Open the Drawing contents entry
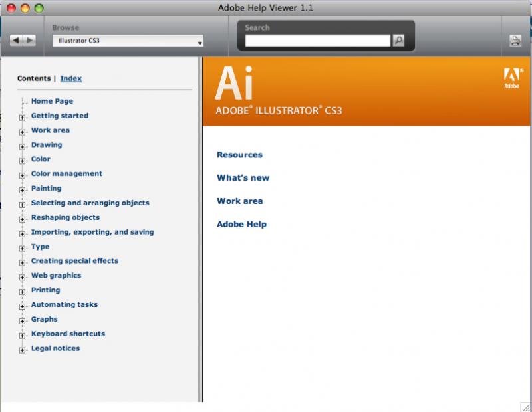532x412 pixels. [x=47, y=145]
